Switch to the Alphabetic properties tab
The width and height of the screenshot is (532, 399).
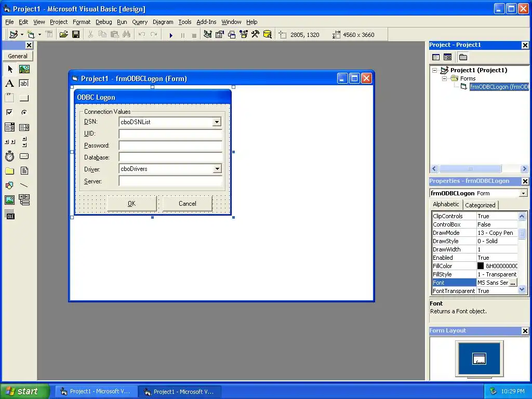pyautogui.click(x=446, y=204)
